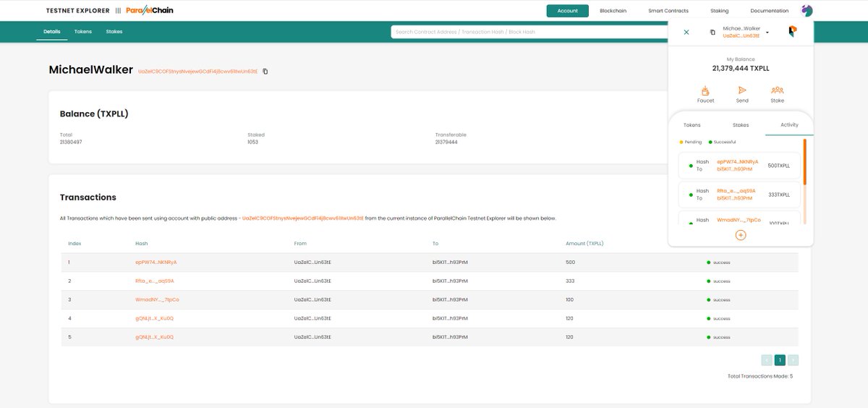Click the profile avatar icon in header

point(807,11)
